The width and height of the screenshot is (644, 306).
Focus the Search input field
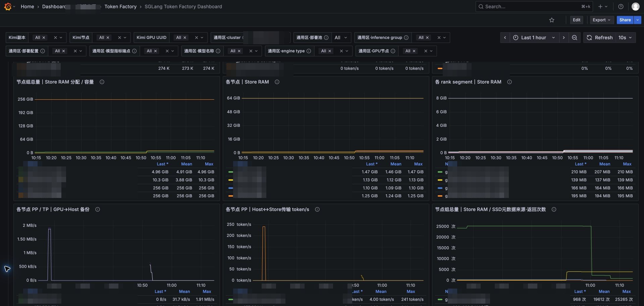pos(534,6)
